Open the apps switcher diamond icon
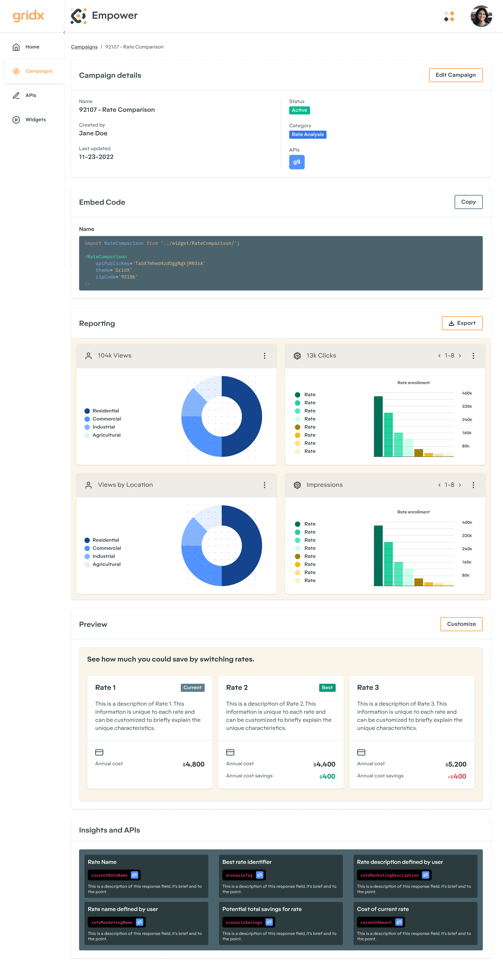This screenshot has width=503, height=980. pos(449,16)
